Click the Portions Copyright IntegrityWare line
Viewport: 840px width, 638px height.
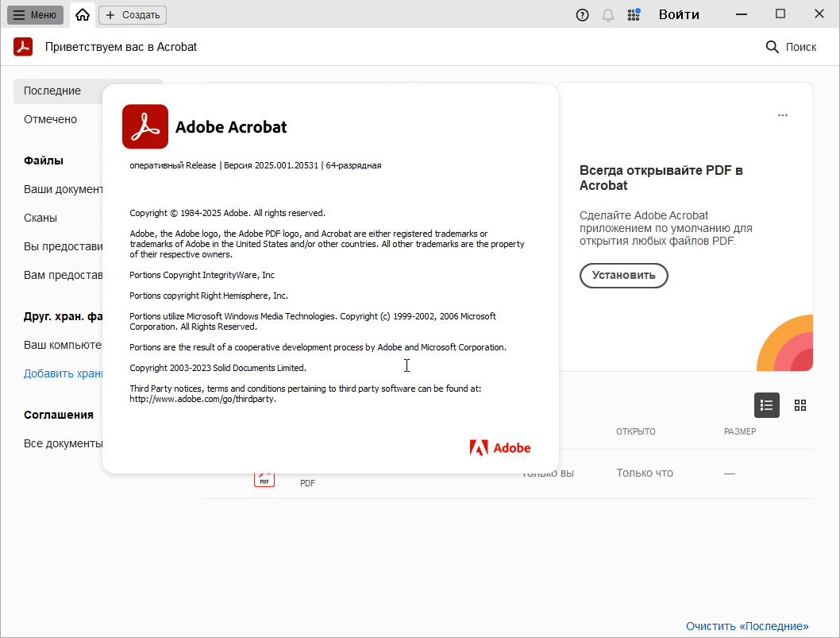point(202,275)
